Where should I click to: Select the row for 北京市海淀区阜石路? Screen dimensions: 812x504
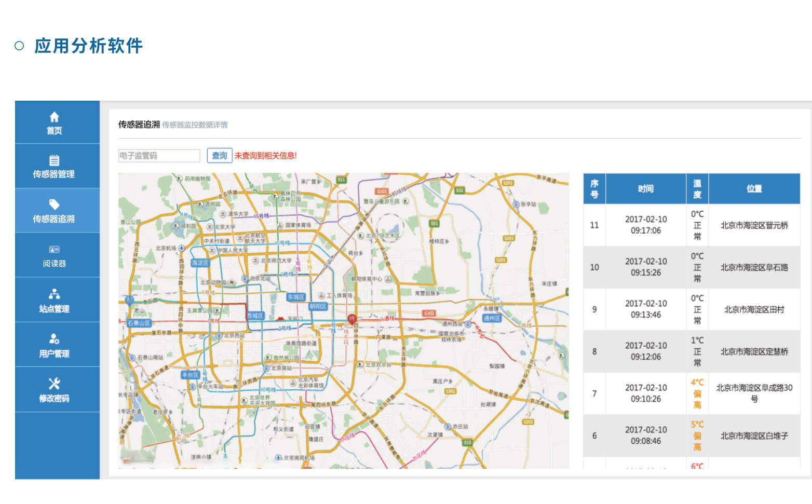(754, 267)
